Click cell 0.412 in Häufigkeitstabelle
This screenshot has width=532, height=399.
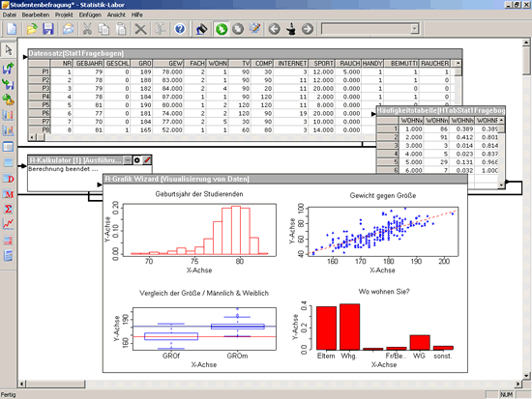462,137
